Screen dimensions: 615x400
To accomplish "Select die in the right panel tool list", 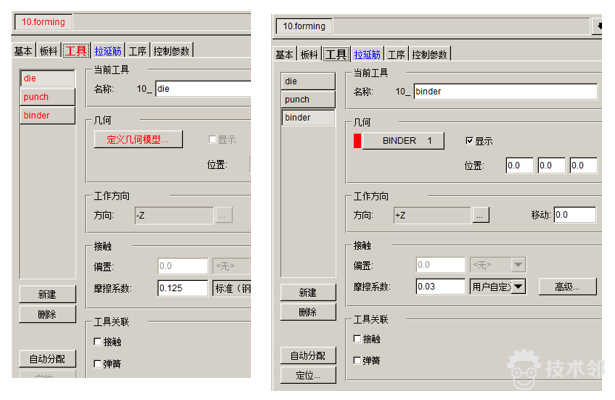I will [x=307, y=81].
